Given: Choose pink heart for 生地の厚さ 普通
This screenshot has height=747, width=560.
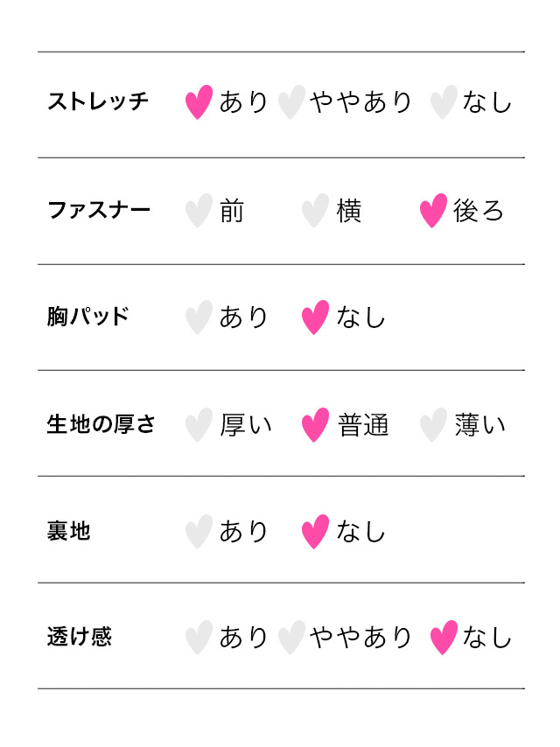Looking at the screenshot, I should [315, 425].
